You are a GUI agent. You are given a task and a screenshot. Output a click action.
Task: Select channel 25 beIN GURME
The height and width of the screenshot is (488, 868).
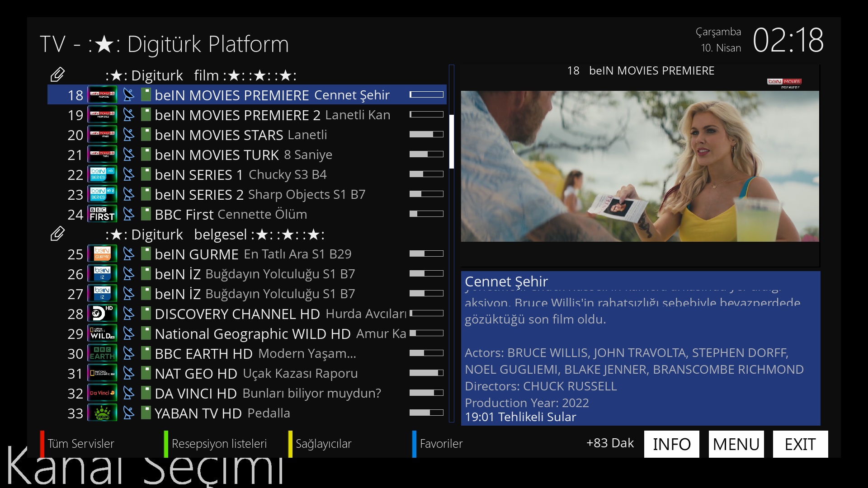click(247, 254)
